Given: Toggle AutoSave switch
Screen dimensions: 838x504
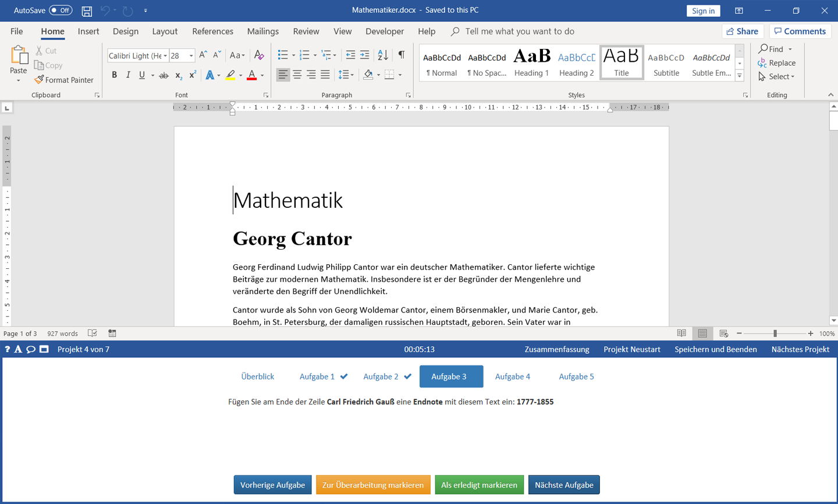Looking at the screenshot, I should (x=61, y=10).
